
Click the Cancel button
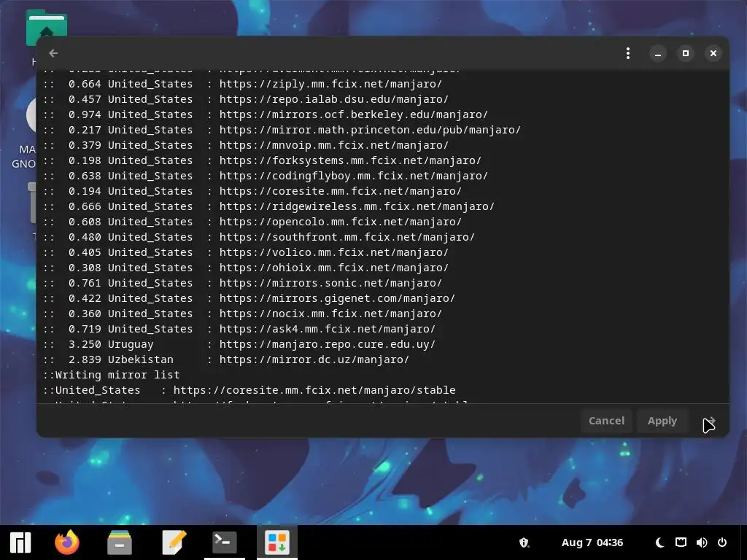[x=606, y=421]
